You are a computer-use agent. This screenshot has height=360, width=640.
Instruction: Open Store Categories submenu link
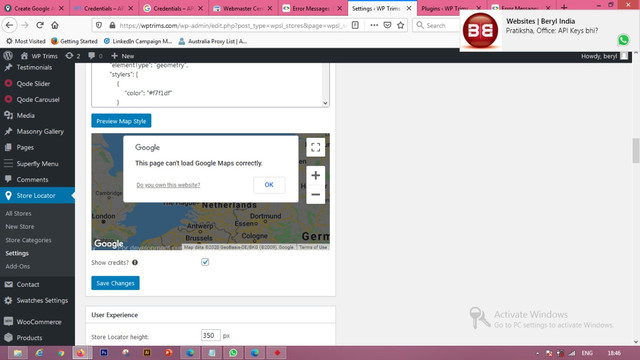[29, 240]
